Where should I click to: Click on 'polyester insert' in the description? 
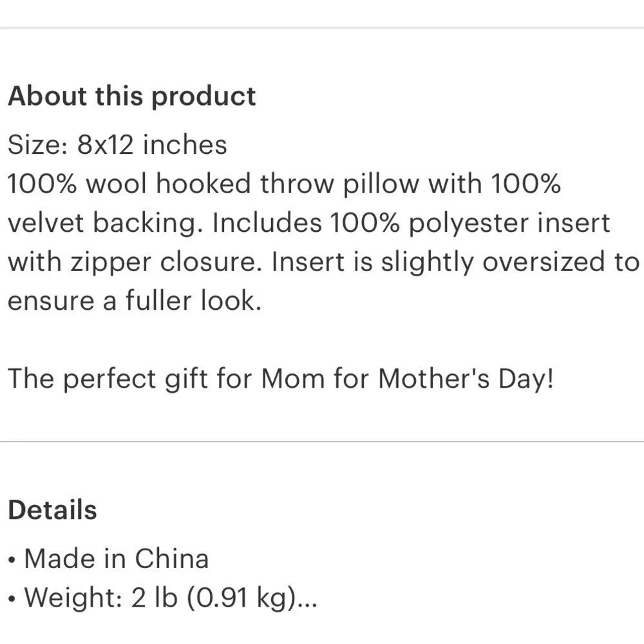pyautogui.click(x=509, y=224)
